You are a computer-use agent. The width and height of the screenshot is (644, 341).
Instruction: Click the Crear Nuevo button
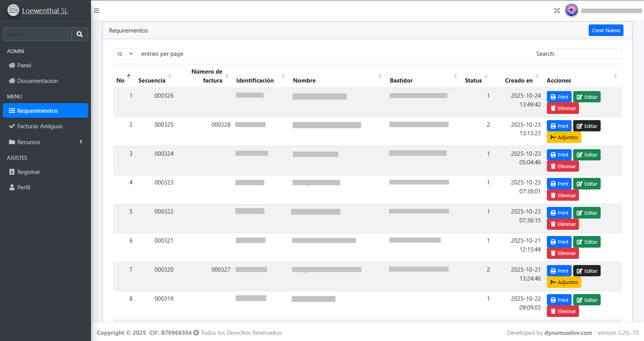click(x=606, y=30)
